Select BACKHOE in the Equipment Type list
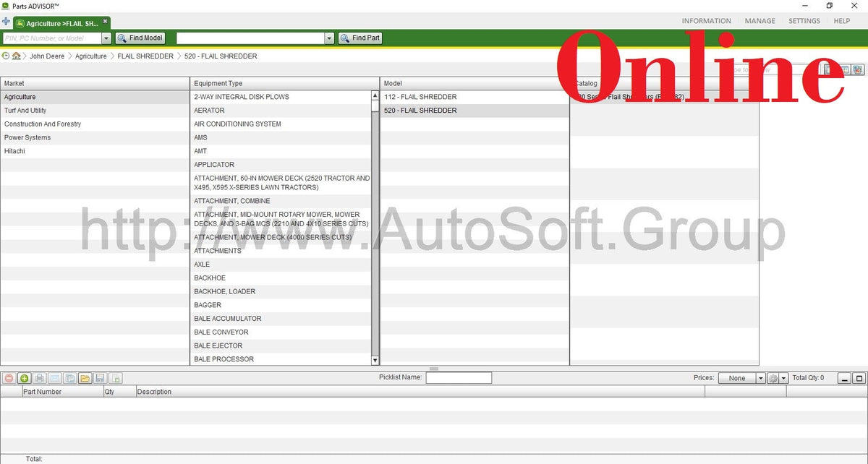The height and width of the screenshot is (464, 868). tap(210, 278)
